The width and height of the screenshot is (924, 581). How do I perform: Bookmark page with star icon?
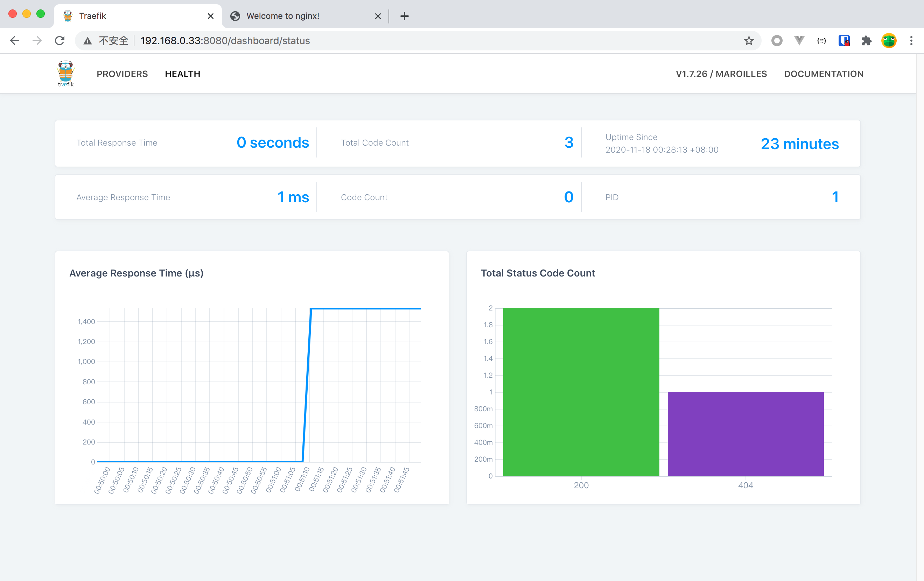pyautogui.click(x=749, y=41)
